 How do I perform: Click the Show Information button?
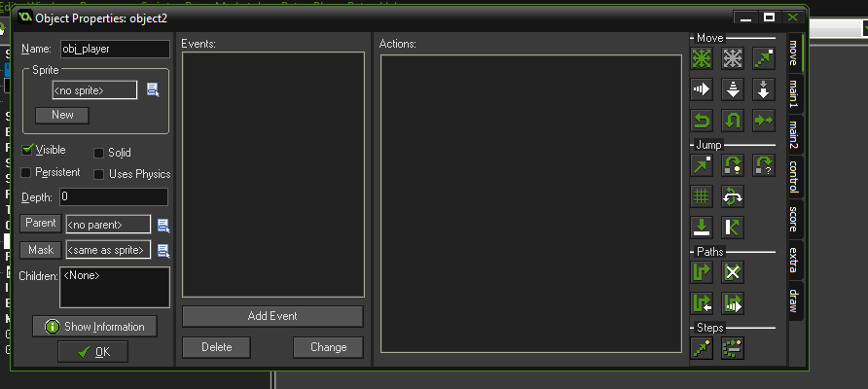coord(94,327)
